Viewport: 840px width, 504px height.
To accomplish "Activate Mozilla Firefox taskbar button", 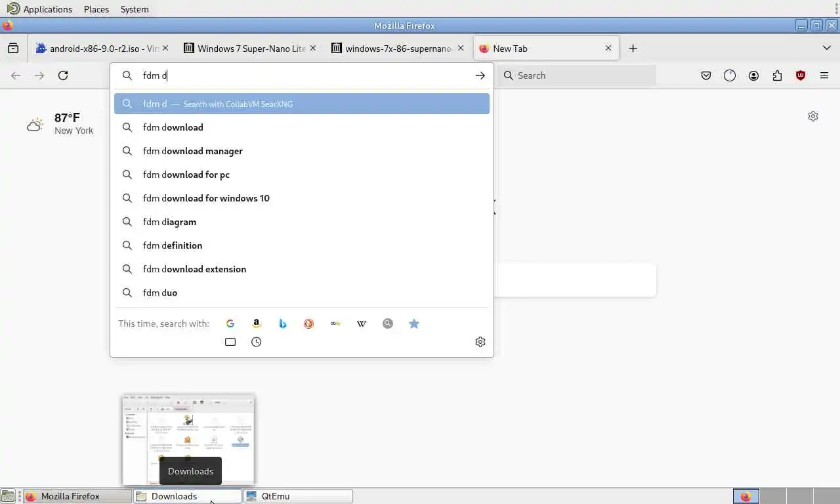I will coord(77,496).
